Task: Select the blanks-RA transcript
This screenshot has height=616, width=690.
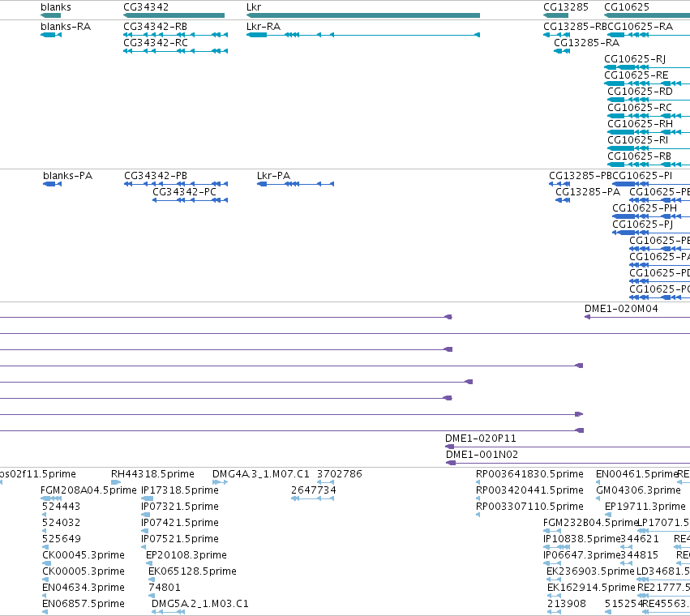Action: [x=51, y=35]
